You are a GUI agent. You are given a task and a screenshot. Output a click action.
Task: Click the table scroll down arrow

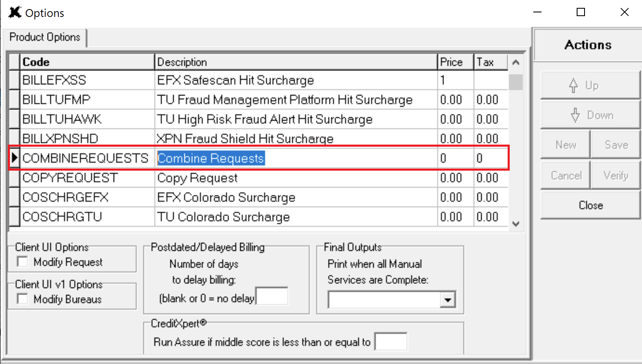point(516,224)
